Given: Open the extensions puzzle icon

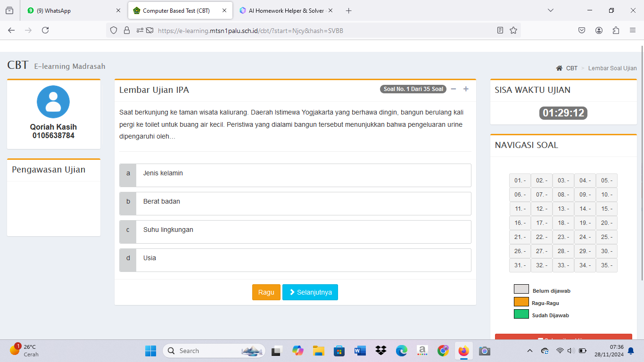Looking at the screenshot, I should (616, 30).
